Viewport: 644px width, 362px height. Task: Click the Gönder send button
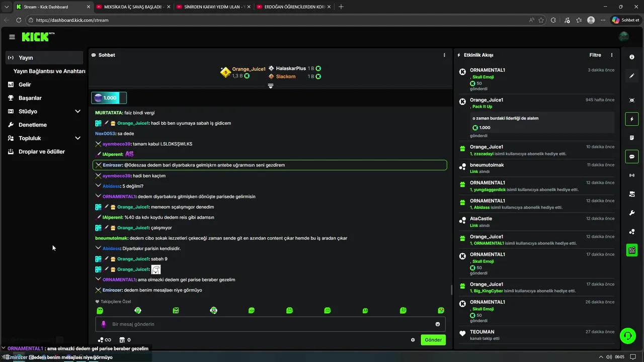(433, 340)
